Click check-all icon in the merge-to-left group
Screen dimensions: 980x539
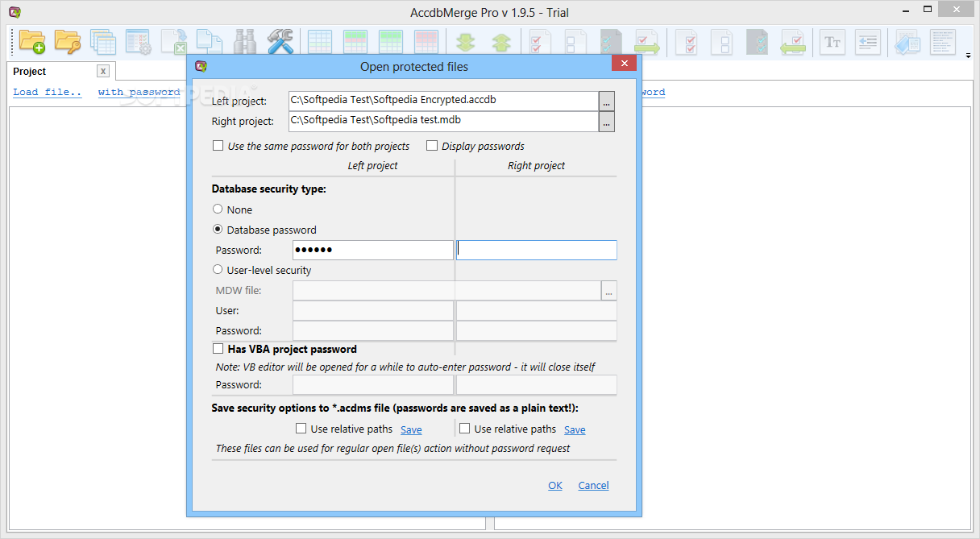(687, 41)
